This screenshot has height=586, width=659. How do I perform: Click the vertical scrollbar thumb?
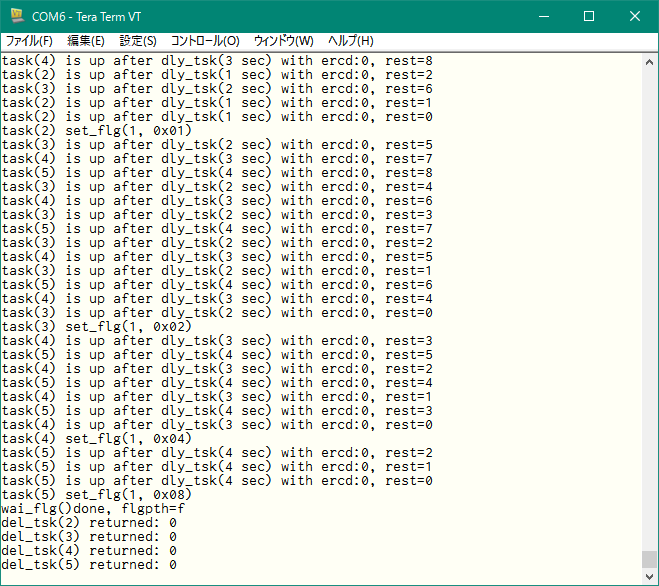pyautogui.click(x=649, y=559)
